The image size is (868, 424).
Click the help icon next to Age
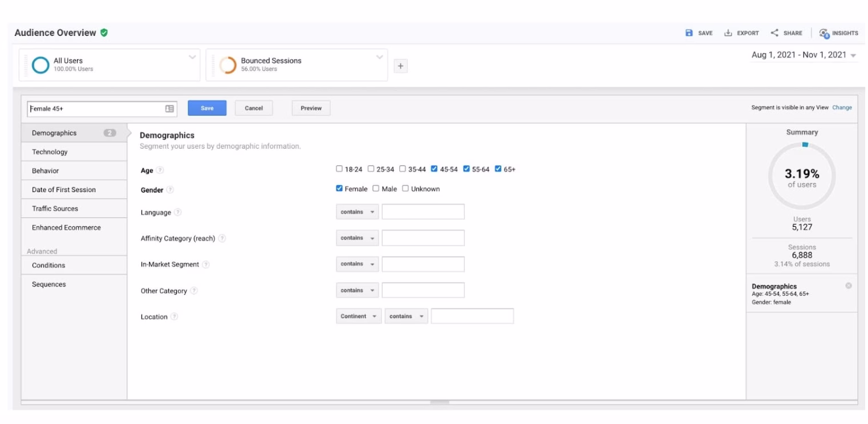(160, 169)
